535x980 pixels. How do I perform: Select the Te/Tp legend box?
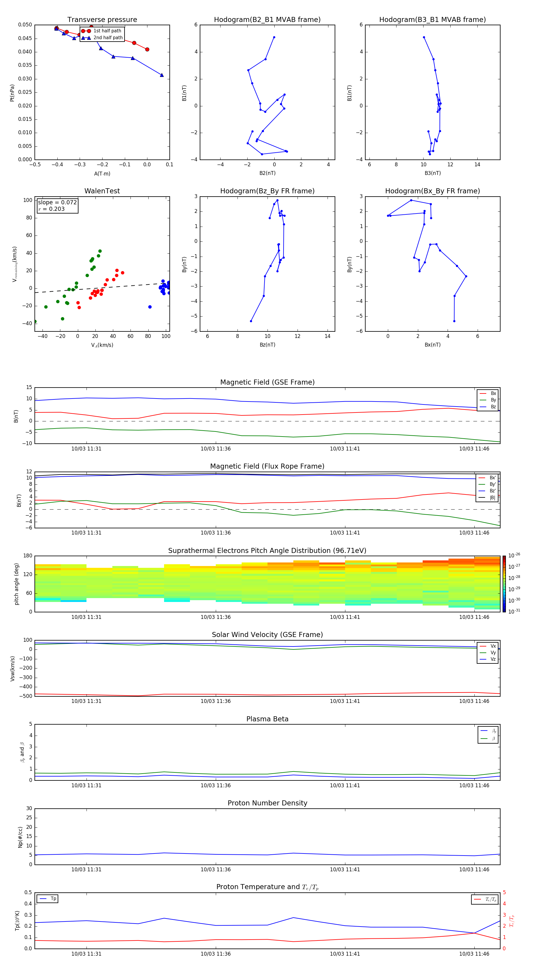(485, 900)
